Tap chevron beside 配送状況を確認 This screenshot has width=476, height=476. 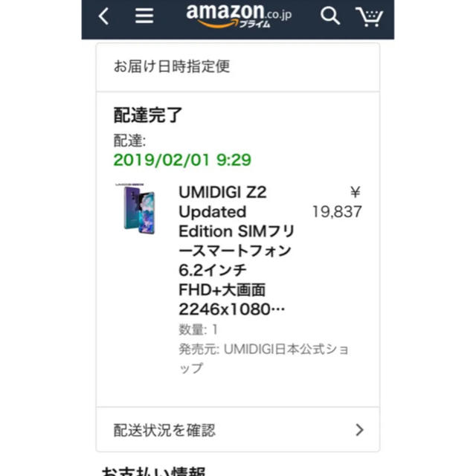360,430
